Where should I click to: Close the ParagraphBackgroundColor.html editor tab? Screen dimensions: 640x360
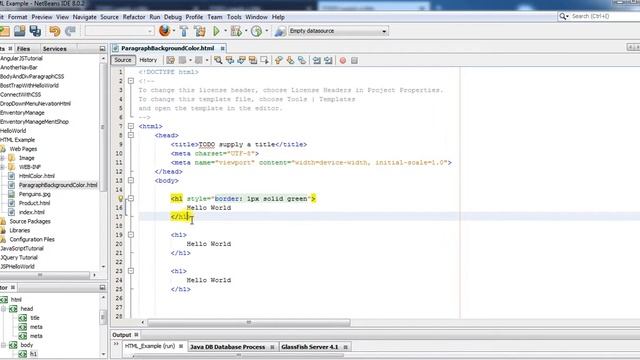click(222, 49)
